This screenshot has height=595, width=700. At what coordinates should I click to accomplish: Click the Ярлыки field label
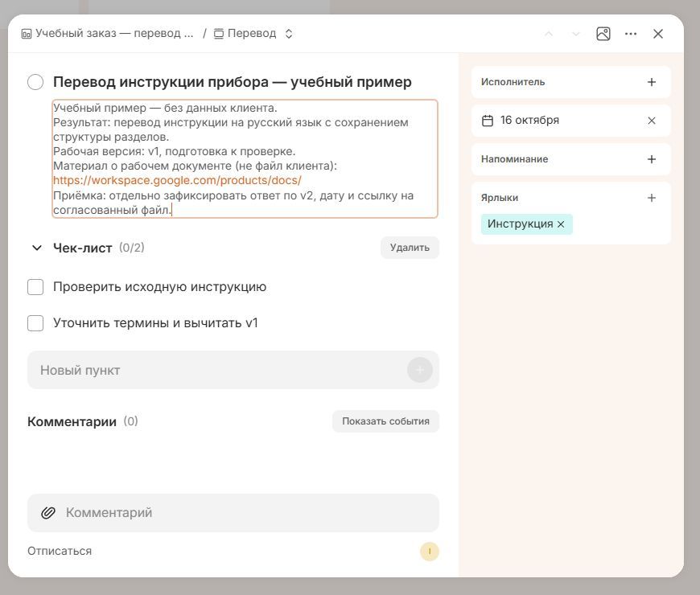pyautogui.click(x=500, y=198)
